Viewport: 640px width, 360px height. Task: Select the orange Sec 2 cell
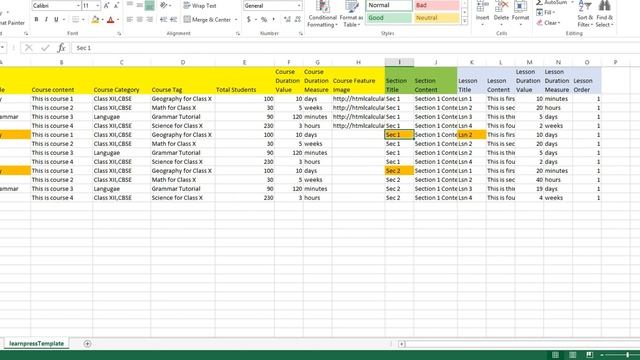399,171
